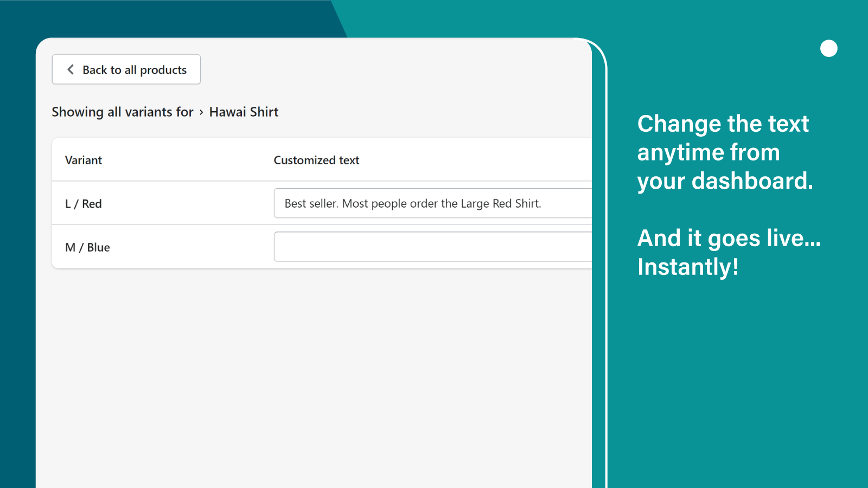Click the white circle indicator top right
The height and width of the screenshot is (488, 868).
pyautogui.click(x=828, y=49)
